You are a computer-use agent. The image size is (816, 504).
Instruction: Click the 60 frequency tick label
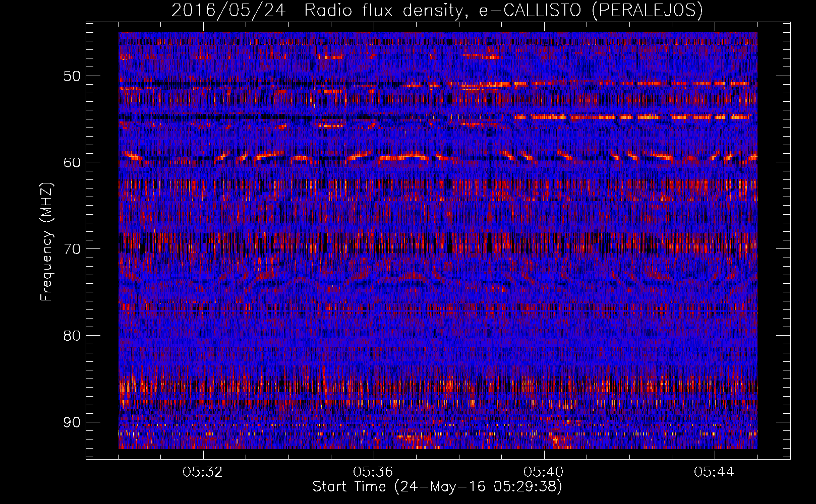click(72, 162)
